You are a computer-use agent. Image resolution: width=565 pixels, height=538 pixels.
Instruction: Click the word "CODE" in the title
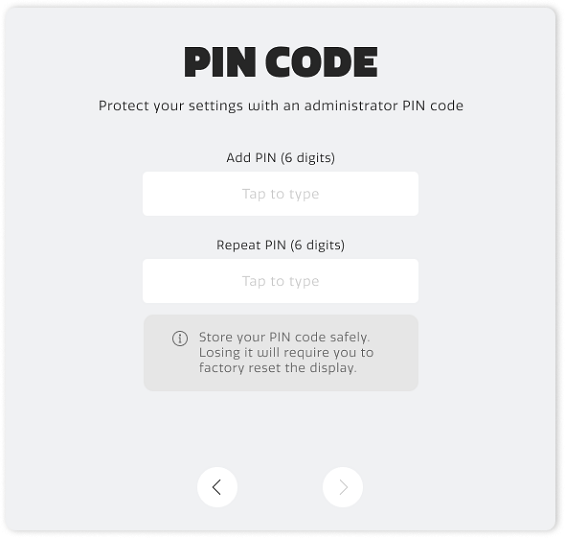coord(321,62)
